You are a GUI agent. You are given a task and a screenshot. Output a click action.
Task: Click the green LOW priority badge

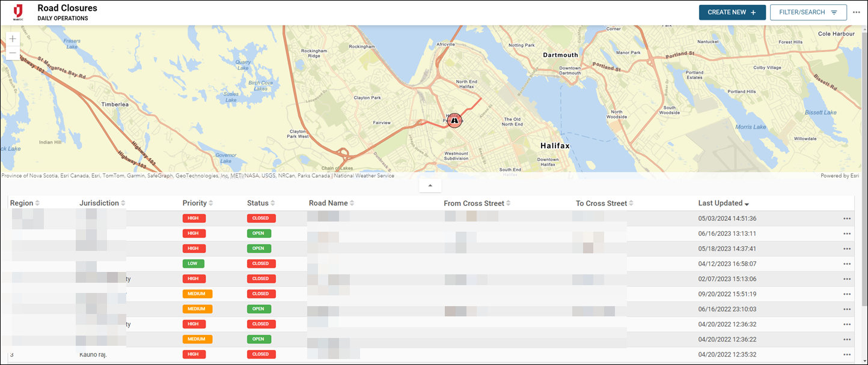193,263
